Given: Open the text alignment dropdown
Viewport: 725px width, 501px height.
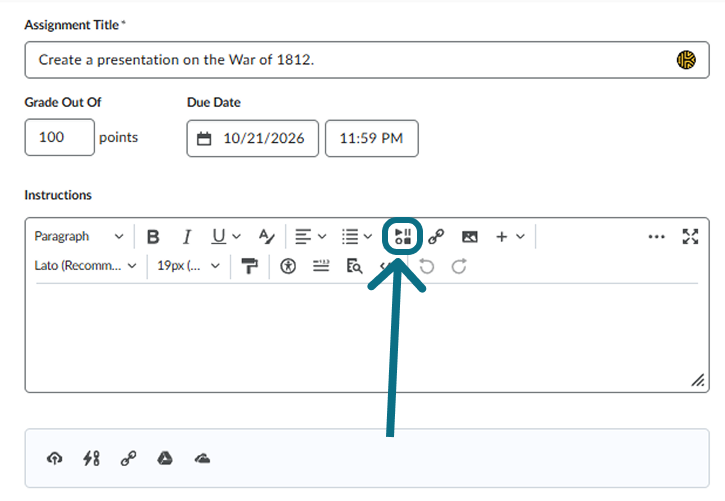Looking at the screenshot, I should (x=311, y=237).
